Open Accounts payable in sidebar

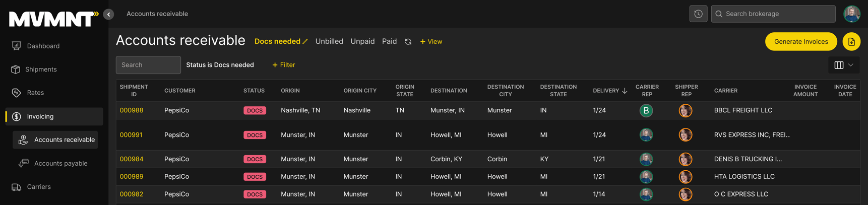[61, 163]
